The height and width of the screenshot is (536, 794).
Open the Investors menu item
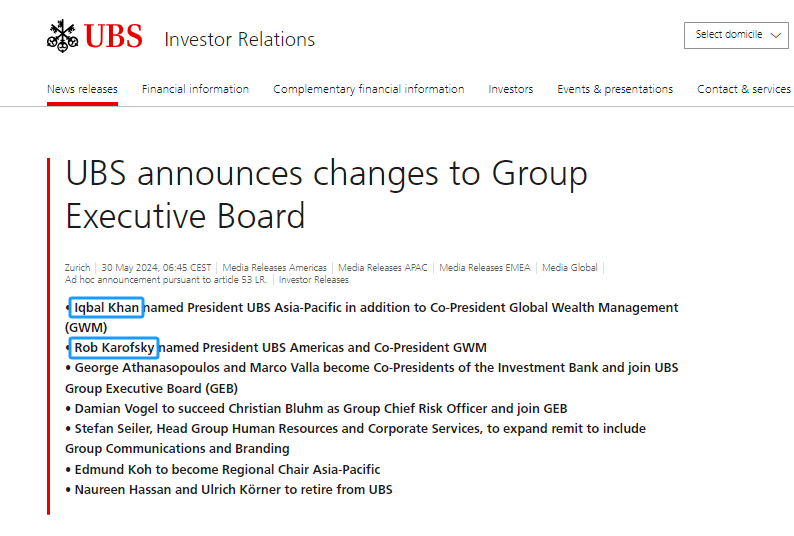point(510,89)
